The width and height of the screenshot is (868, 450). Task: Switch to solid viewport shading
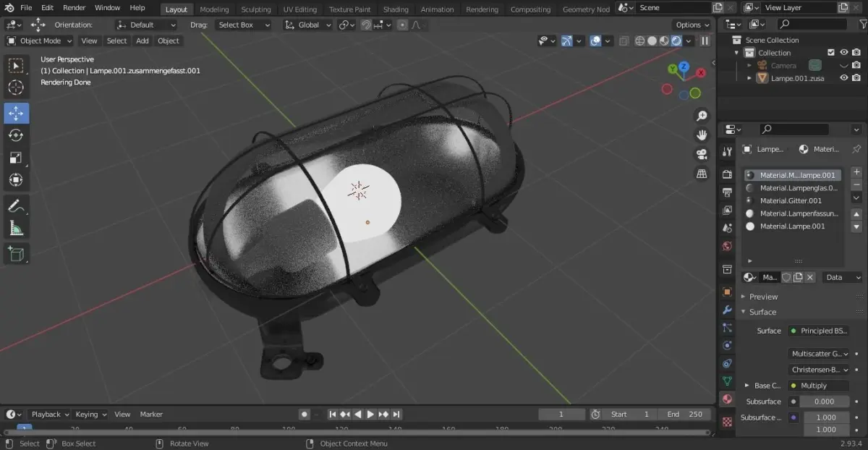(652, 41)
